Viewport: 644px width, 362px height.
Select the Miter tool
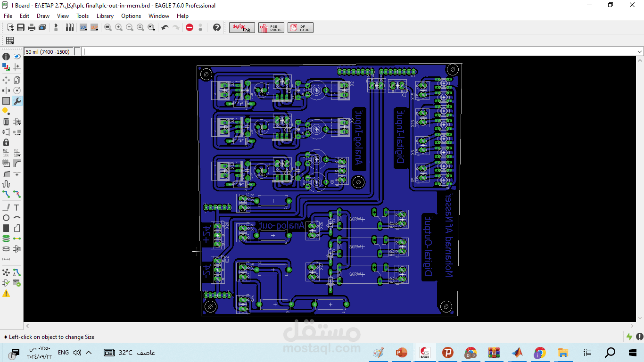(17, 163)
